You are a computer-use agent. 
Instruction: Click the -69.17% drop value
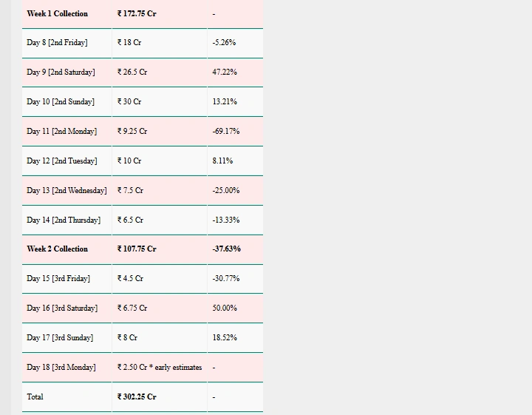coord(226,131)
